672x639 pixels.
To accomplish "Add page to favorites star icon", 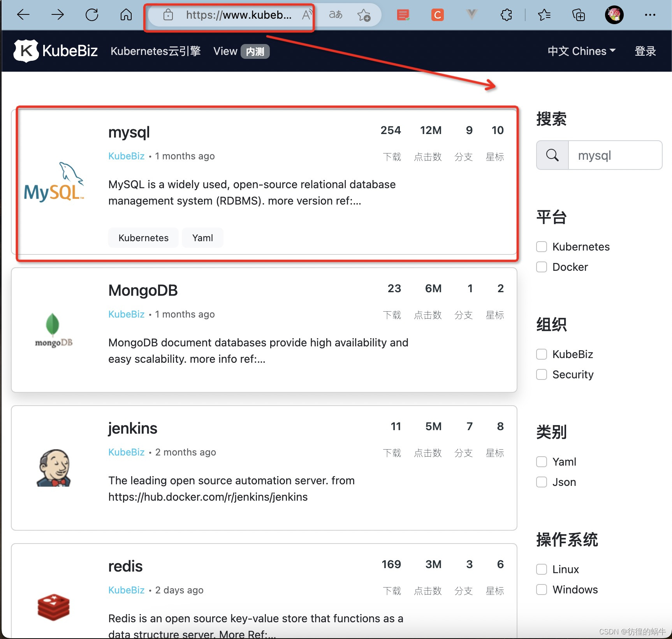I will (x=364, y=15).
